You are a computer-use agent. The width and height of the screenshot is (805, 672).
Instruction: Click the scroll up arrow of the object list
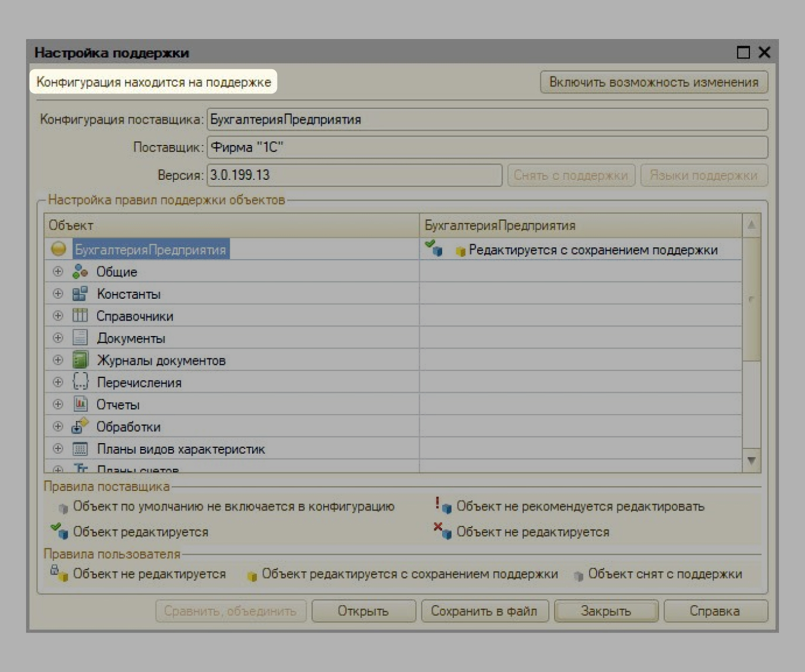tap(751, 225)
